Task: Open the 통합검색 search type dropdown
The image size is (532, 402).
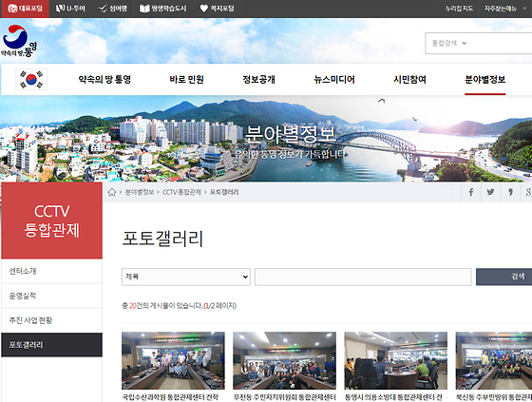Action: [x=449, y=43]
